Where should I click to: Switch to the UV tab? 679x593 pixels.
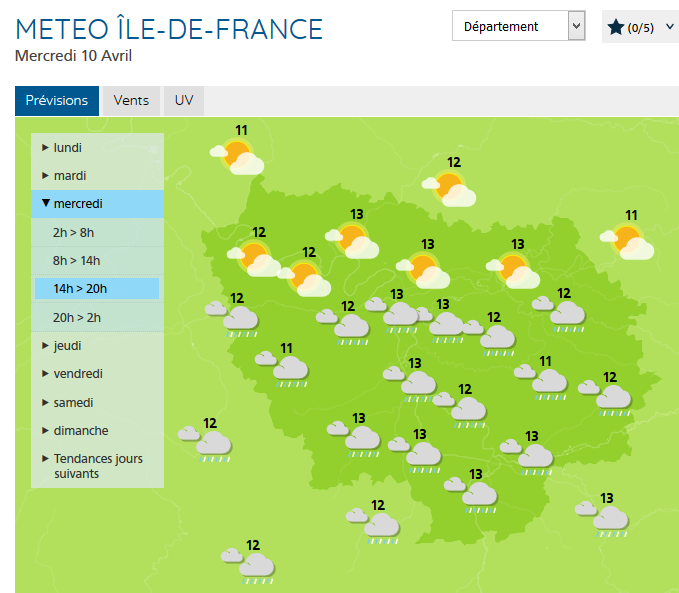(x=184, y=100)
